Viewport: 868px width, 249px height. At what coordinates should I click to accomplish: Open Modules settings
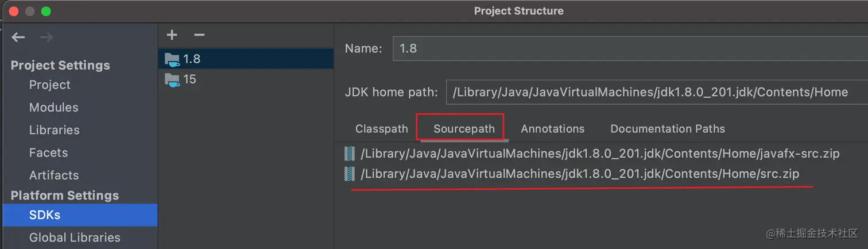click(54, 108)
